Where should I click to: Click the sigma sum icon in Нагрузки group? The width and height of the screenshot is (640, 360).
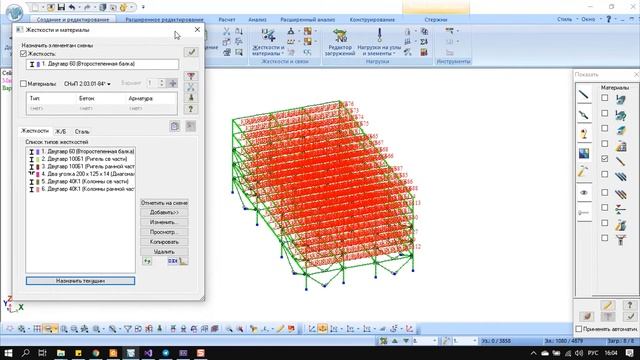click(424, 42)
